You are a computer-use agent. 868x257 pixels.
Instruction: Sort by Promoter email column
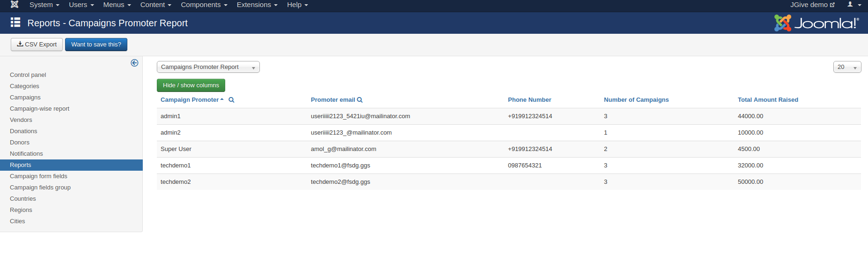(333, 100)
